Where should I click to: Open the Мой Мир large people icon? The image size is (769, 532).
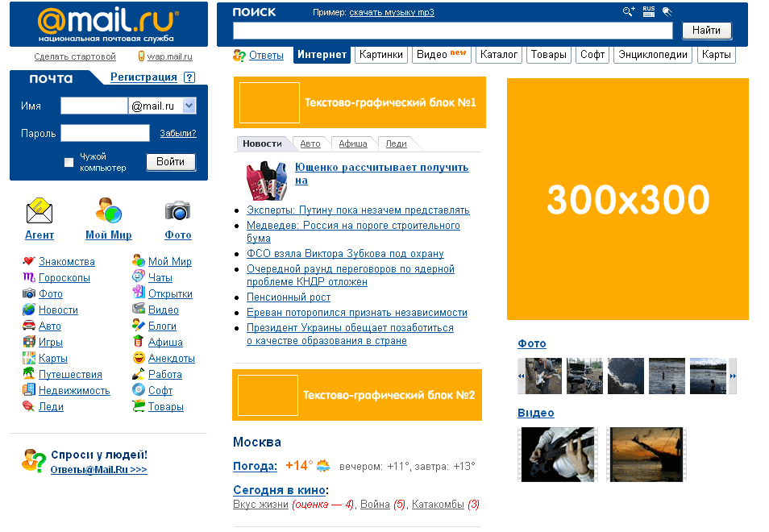coord(108,210)
